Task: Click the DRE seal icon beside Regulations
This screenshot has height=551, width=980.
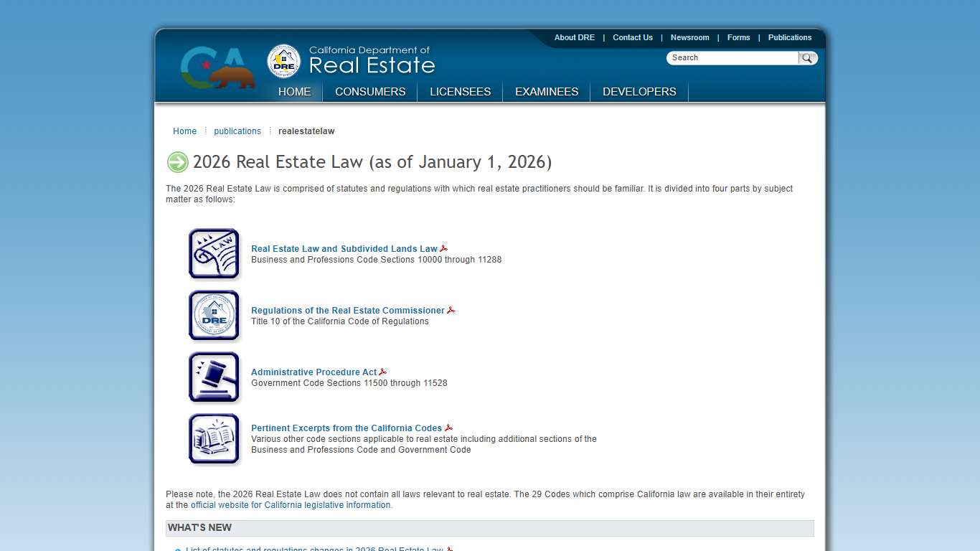Action: 214,315
